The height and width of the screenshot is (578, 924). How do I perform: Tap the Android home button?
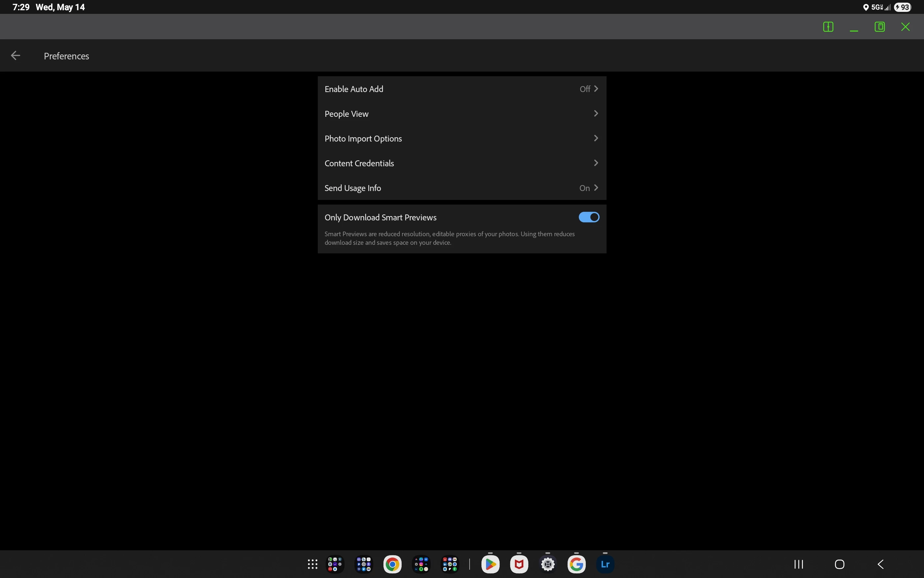tap(840, 564)
